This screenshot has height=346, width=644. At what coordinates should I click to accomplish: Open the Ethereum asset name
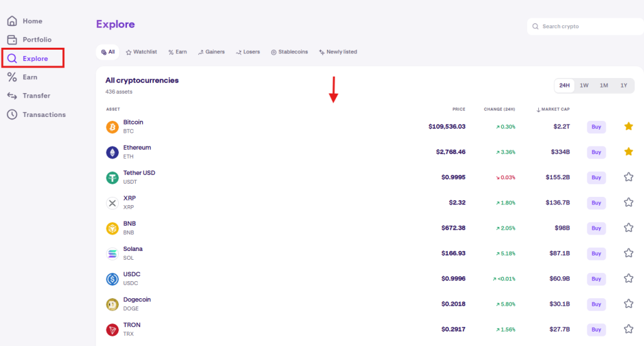coord(137,148)
